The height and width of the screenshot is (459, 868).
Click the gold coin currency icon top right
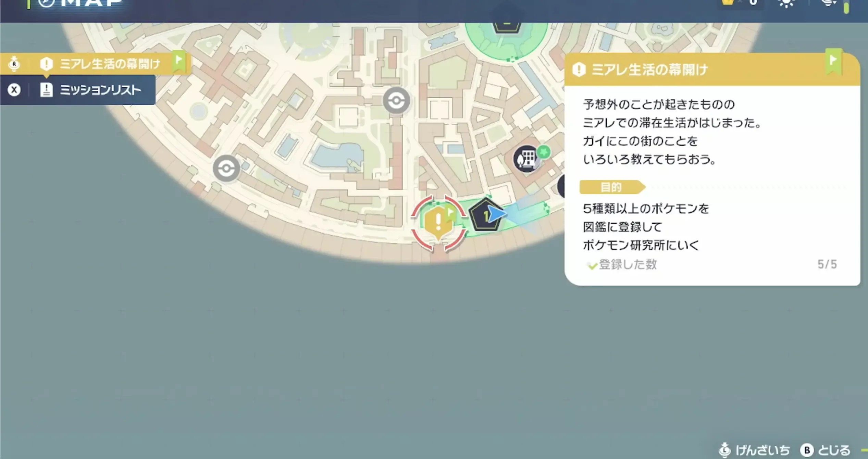(x=728, y=3)
